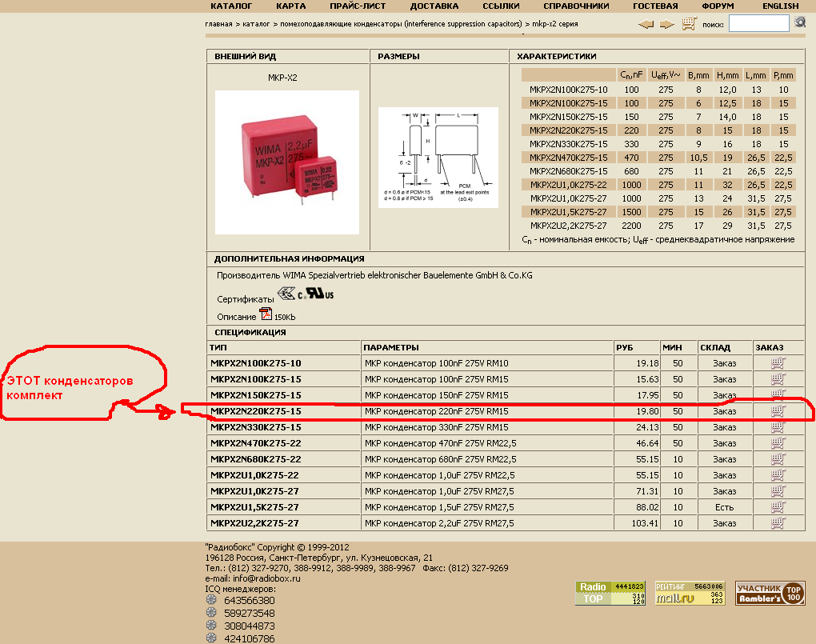This screenshot has height=644, width=816.
Task: Click the ТИП column header
Action: click(x=218, y=347)
